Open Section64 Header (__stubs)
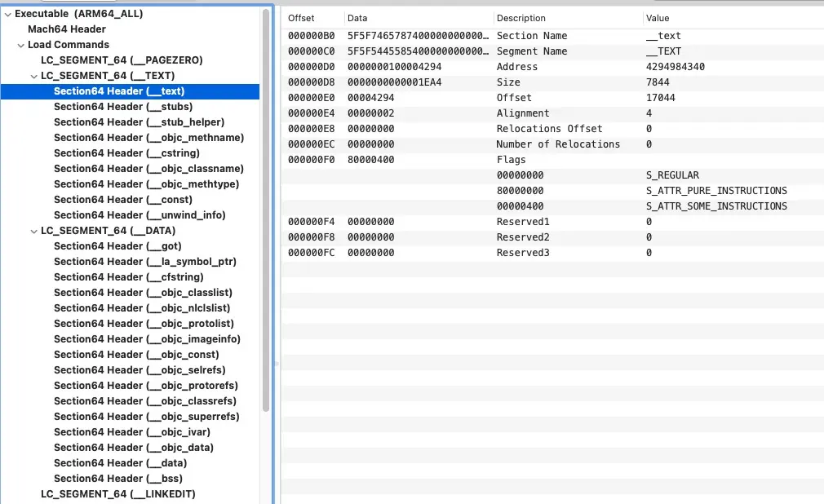The height and width of the screenshot is (504, 824). coord(123,107)
